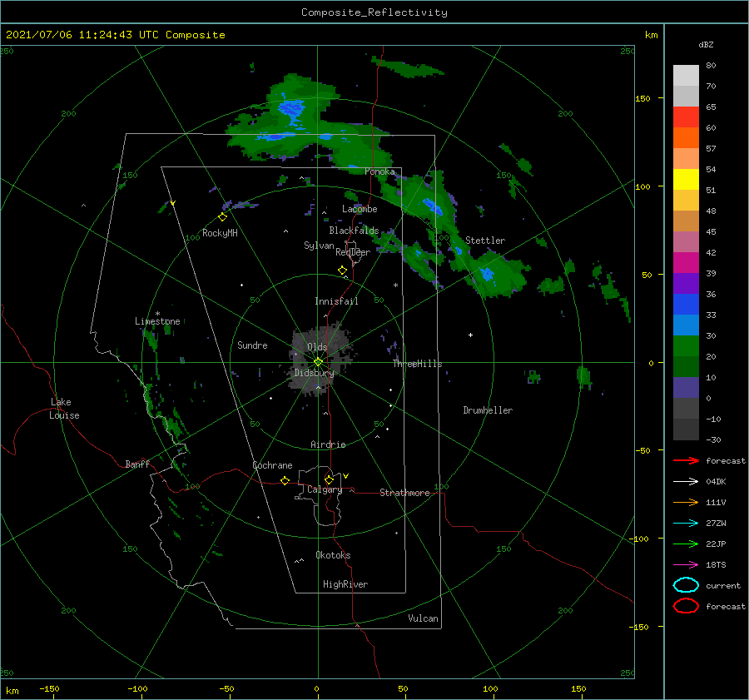Image resolution: width=749 pixels, height=700 pixels.
Task: Click the Olds town label
Action: click(317, 347)
